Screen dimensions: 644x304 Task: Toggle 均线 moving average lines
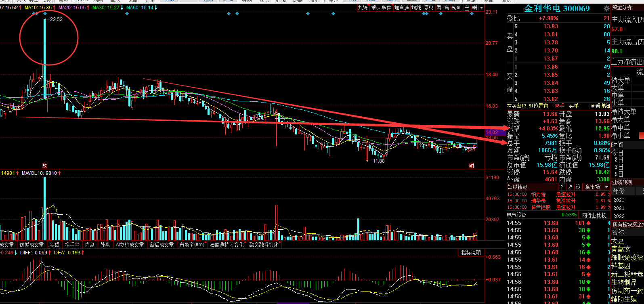pyautogui.click(x=416, y=8)
